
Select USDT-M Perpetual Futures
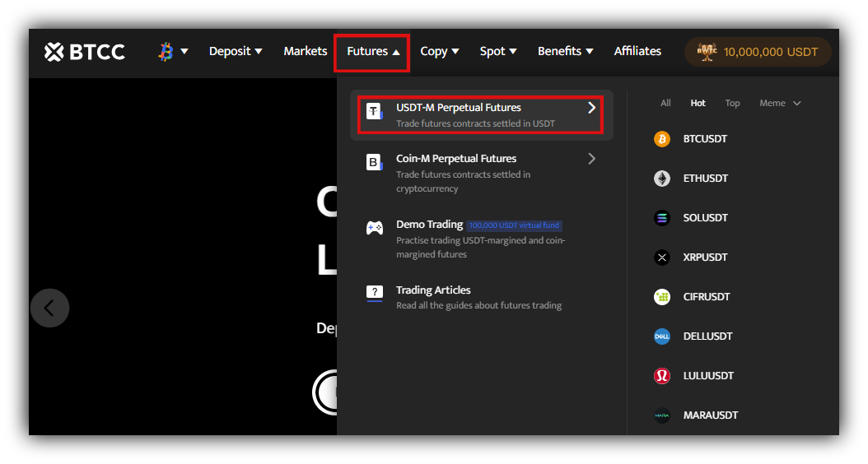click(481, 115)
